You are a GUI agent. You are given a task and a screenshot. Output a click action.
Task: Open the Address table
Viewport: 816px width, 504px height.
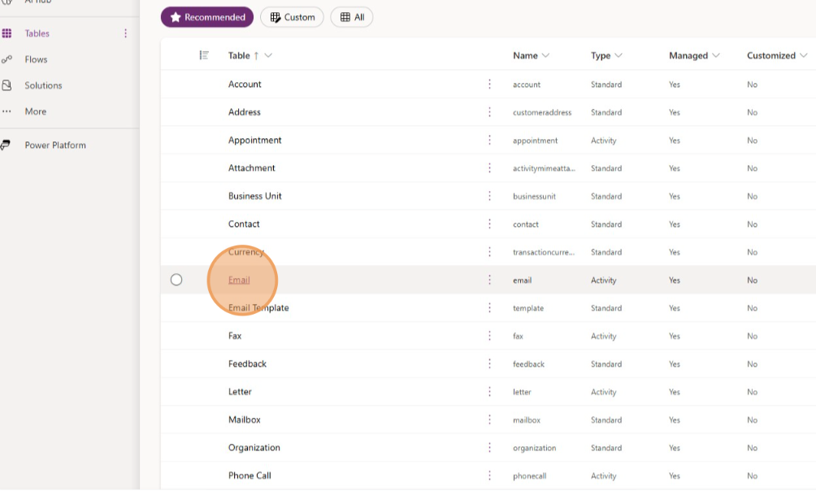tap(244, 112)
